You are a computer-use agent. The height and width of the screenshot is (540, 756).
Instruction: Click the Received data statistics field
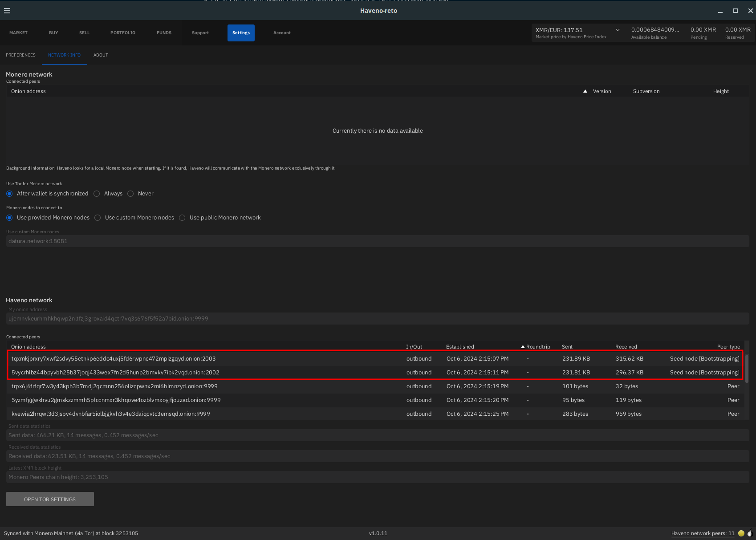(x=378, y=456)
